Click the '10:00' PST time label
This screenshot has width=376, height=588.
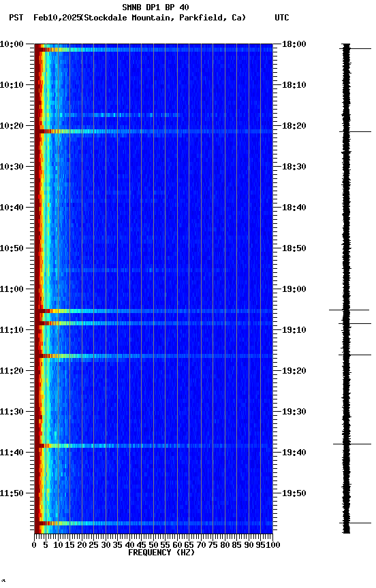click(12, 44)
